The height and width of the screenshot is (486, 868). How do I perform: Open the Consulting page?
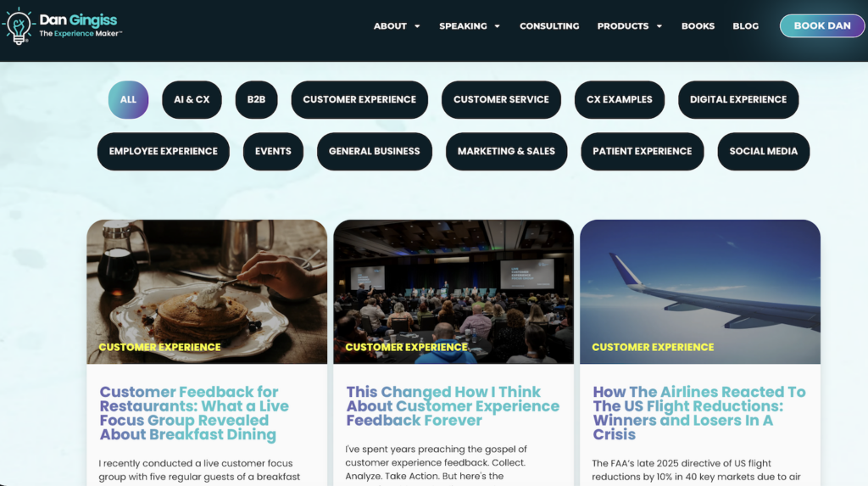pyautogui.click(x=549, y=26)
